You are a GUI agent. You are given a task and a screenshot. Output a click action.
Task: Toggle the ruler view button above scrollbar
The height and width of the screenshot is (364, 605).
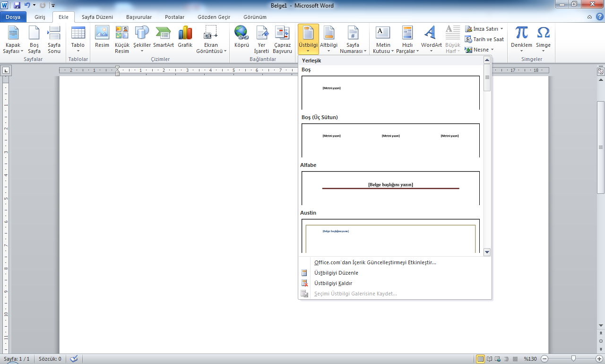(601, 71)
